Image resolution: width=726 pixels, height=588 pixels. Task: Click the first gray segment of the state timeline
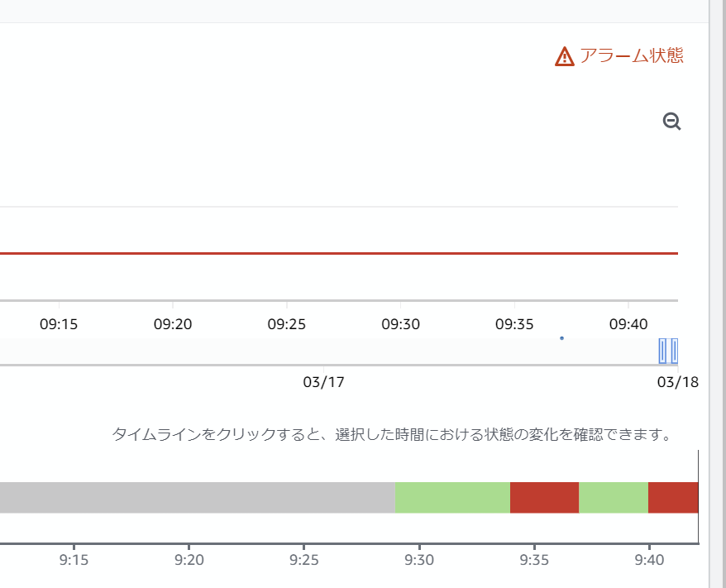[x=198, y=497]
